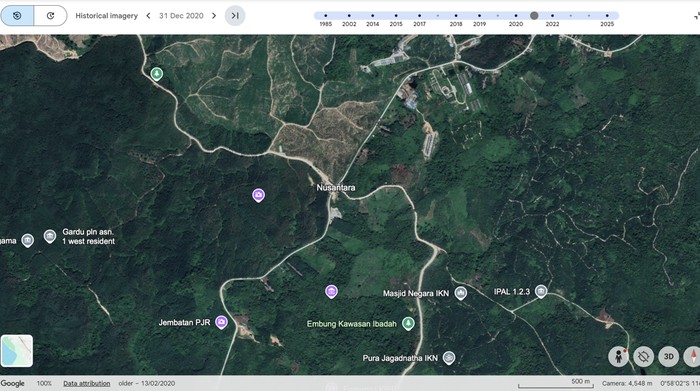Click the compass needle button

(x=692, y=356)
